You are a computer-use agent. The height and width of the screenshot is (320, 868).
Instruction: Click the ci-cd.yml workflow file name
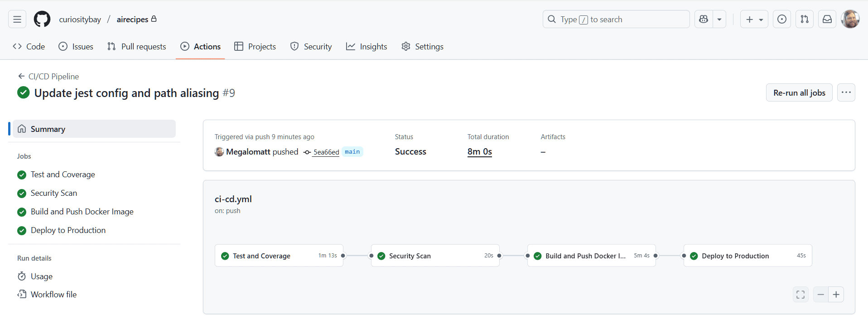coord(233,199)
